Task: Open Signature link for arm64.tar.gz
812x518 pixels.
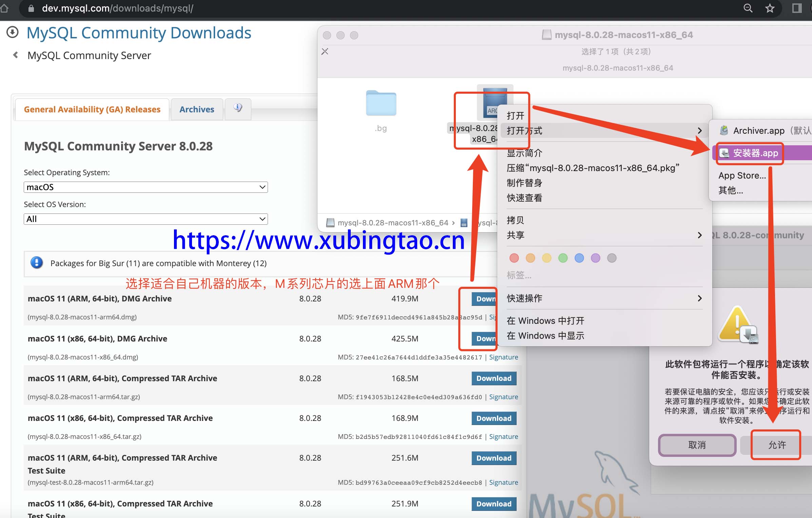Action: [x=503, y=397]
